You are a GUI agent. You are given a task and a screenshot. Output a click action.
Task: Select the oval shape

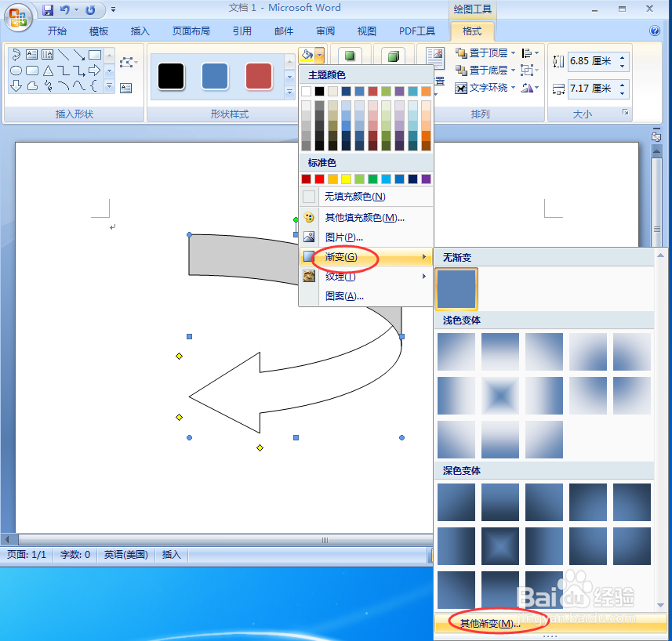pyautogui.click(x=16, y=71)
